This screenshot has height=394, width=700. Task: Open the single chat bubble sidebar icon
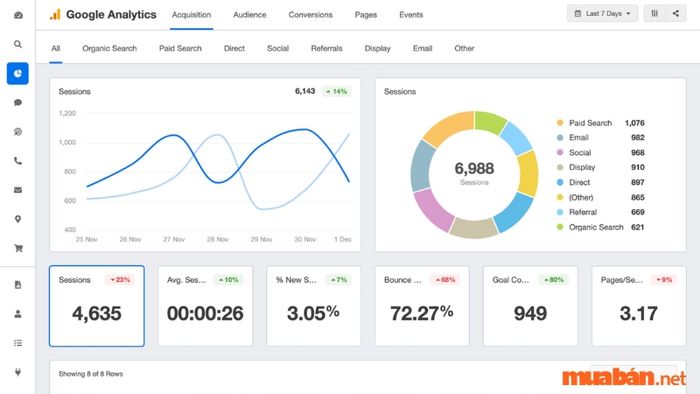18,103
